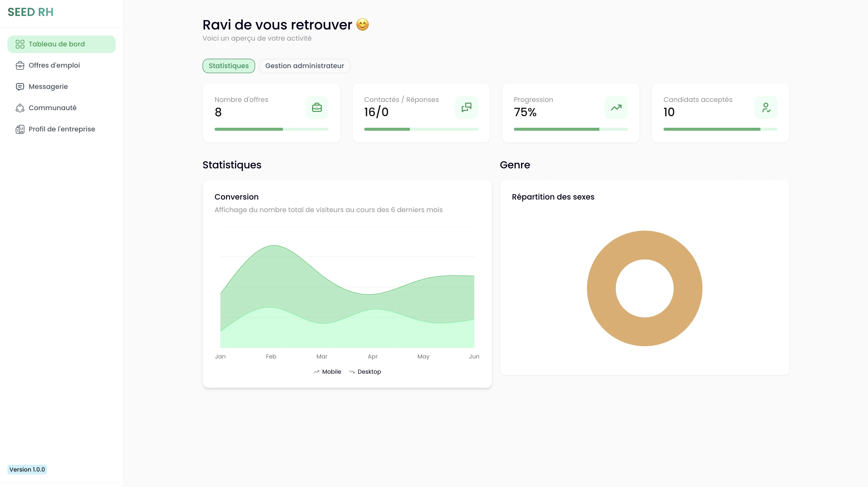Toggle the Mobile series in chart legend

coord(328,372)
